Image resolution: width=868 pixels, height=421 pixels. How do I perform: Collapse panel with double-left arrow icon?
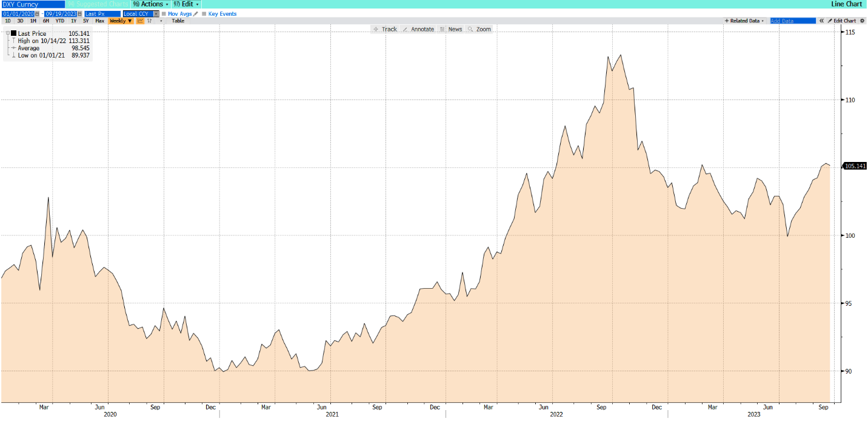(x=822, y=21)
